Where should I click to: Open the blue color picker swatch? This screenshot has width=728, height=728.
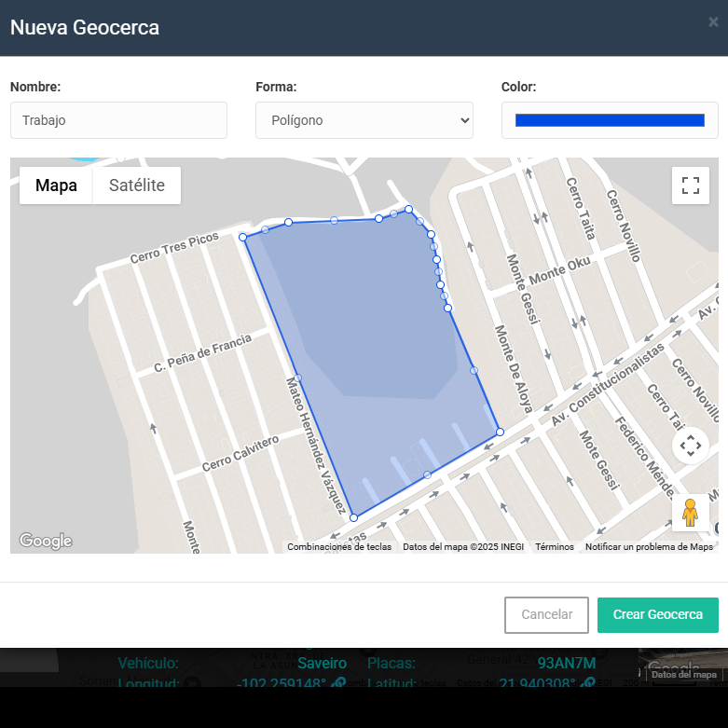tap(610, 120)
